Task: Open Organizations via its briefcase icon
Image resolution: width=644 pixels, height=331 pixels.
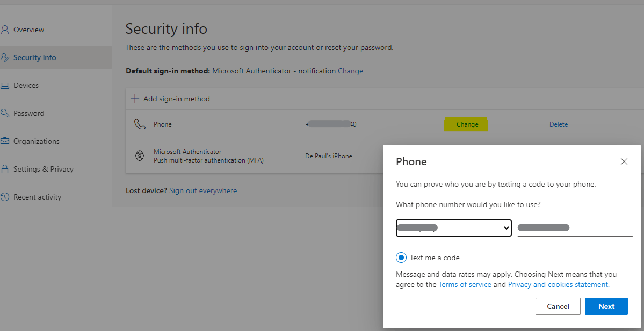Action: click(x=5, y=141)
